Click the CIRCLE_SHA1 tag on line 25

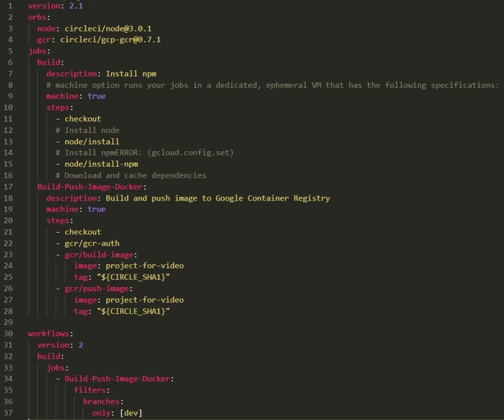point(133,277)
